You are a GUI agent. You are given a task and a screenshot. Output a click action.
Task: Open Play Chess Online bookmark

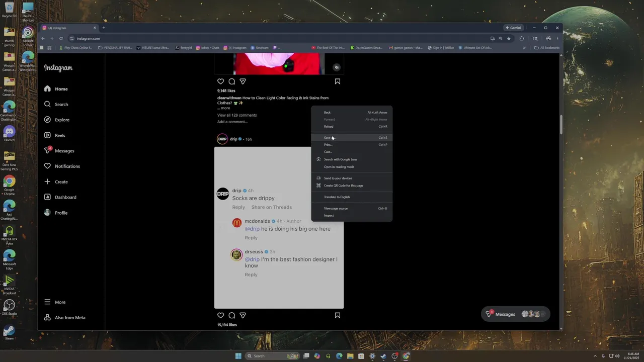point(75,48)
